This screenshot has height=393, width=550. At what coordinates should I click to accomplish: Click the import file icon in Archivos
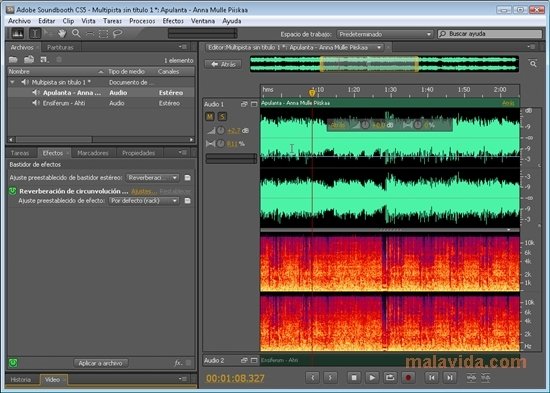[29, 60]
